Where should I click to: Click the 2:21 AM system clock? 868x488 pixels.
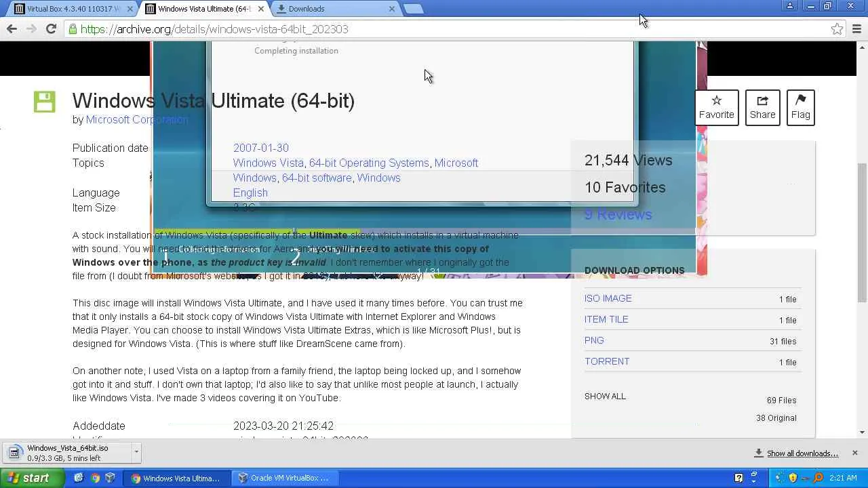coord(843,478)
